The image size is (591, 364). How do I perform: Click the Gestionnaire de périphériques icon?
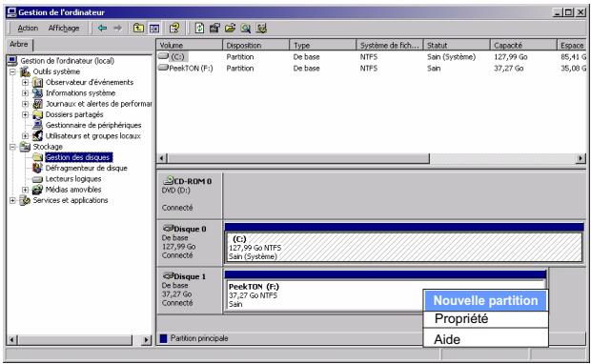[38, 125]
